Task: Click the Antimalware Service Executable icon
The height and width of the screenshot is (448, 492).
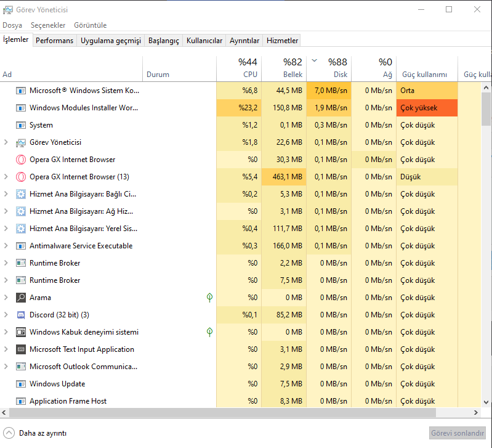Action: click(21, 246)
